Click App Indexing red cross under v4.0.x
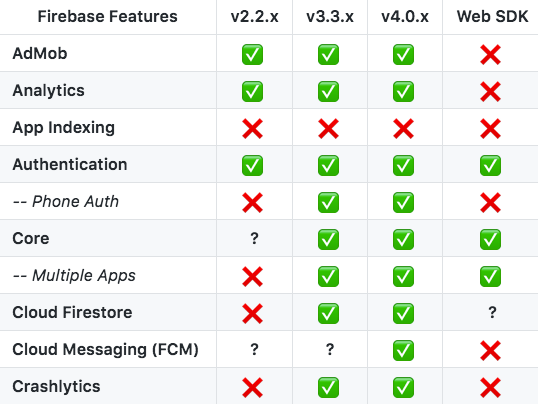This screenshot has width=538, height=404. [x=404, y=129]
